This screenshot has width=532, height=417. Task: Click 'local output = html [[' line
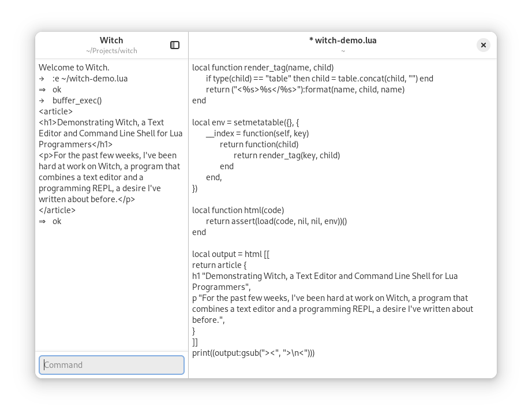coord(231,254)
